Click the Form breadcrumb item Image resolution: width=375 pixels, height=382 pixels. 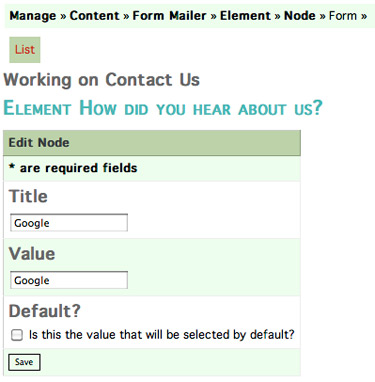pos(343,16)
